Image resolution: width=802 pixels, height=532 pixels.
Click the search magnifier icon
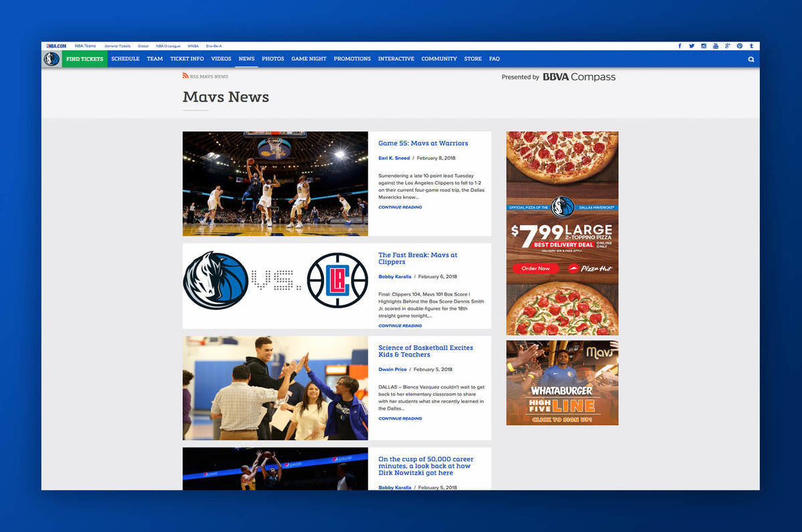coord(751,59)
